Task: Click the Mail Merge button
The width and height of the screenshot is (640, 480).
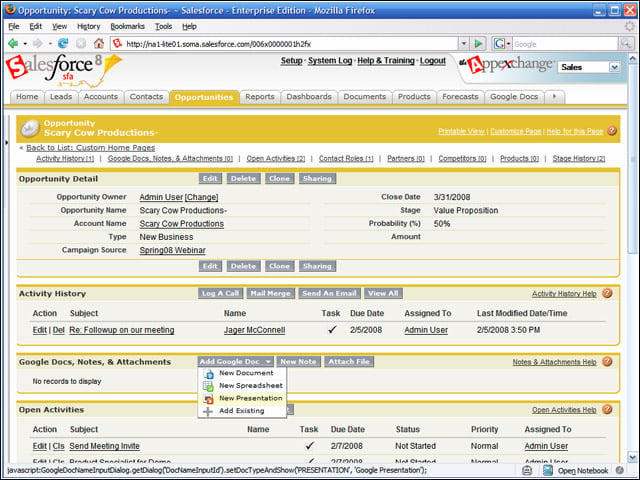Action: 270,293
